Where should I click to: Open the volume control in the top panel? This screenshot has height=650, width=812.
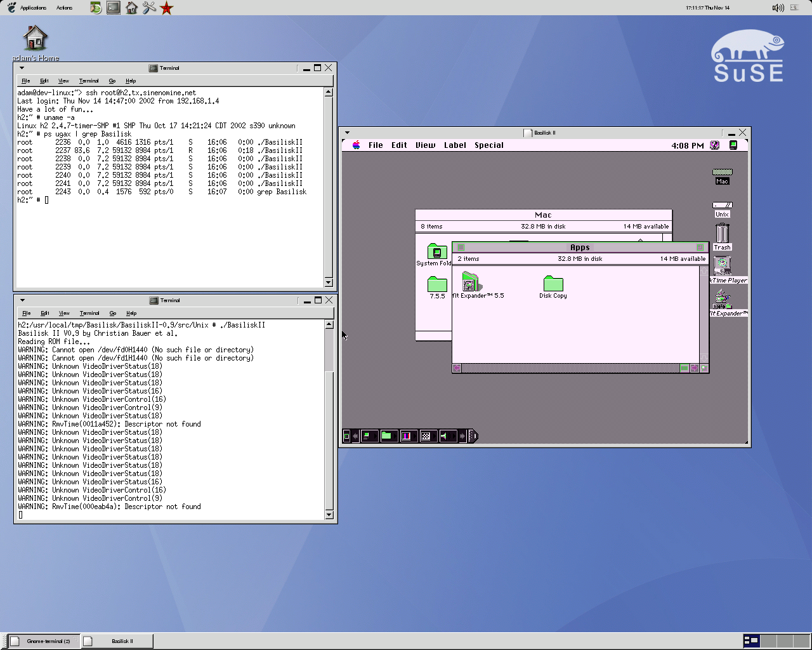click(778, 8)
